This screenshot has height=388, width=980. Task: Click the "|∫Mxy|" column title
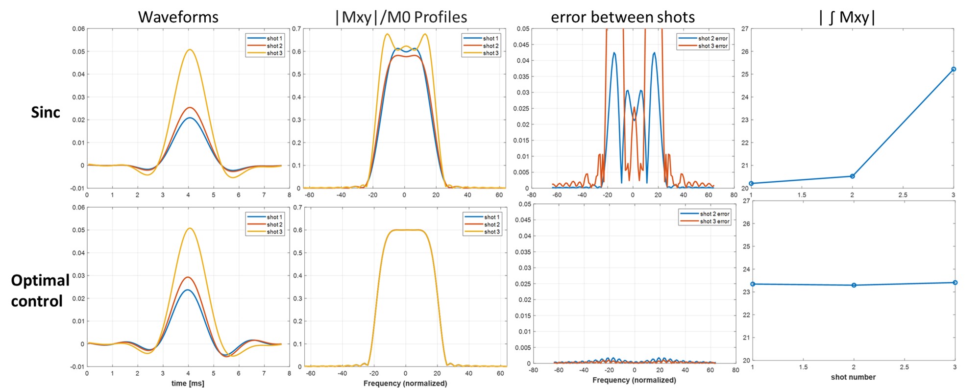[847, 17]
